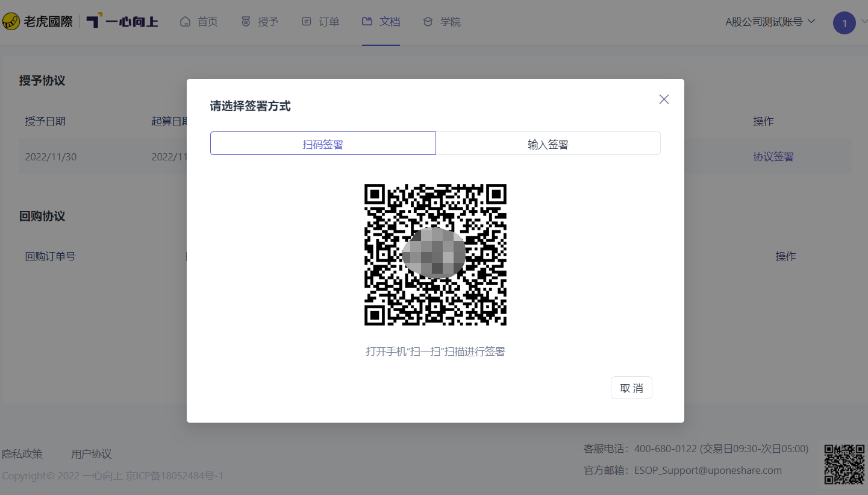This screenshot has height=495, width=868.
Task: Click the 客服电话 400-680-0122 text
Action: (x=696, y=449)
